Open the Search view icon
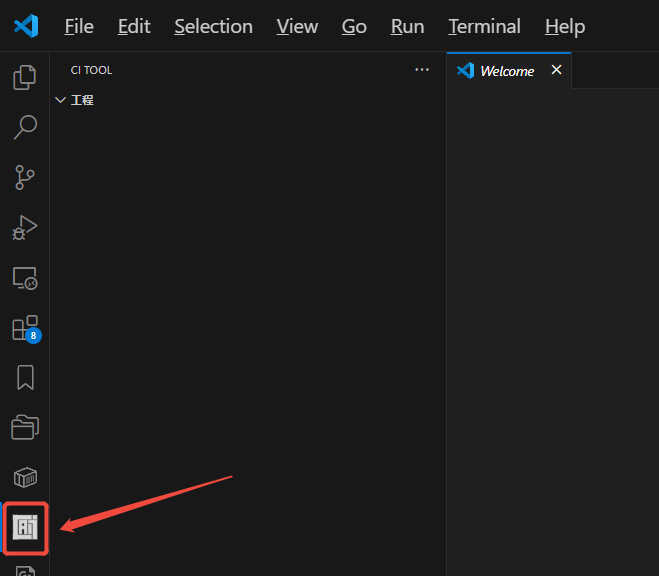 (25, 127)
